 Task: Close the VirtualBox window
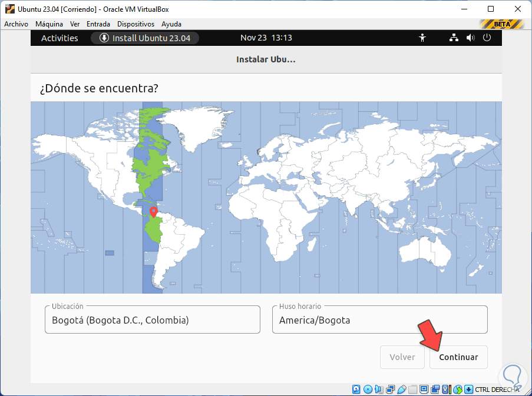[x=518, y=9]
